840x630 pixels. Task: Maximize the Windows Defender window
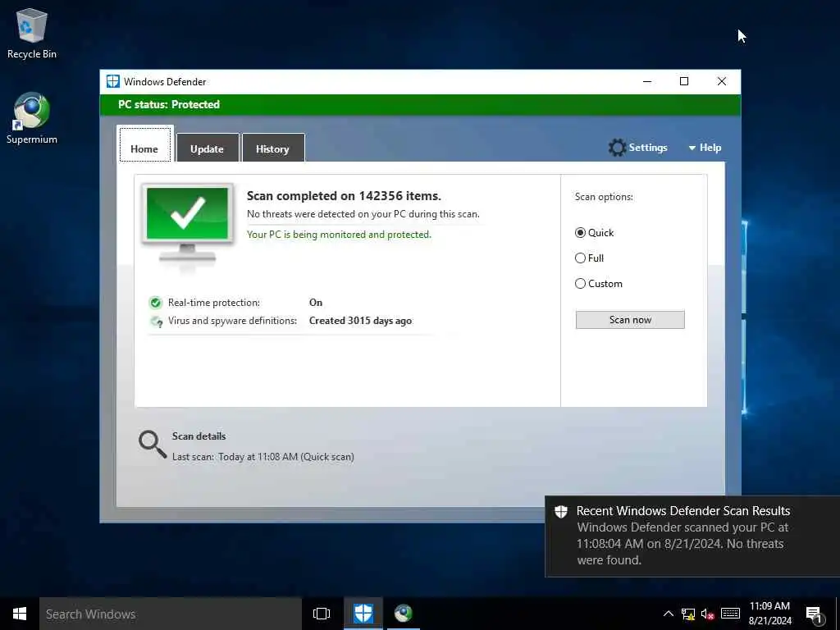[x=684, y=81]
